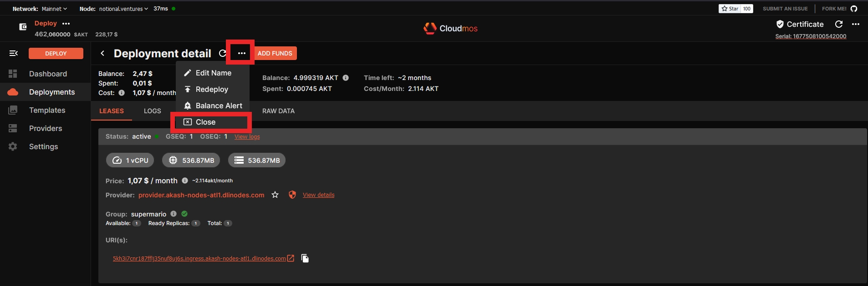
Task: Choose Edit Name from the menu
Action: pos(213,73)
